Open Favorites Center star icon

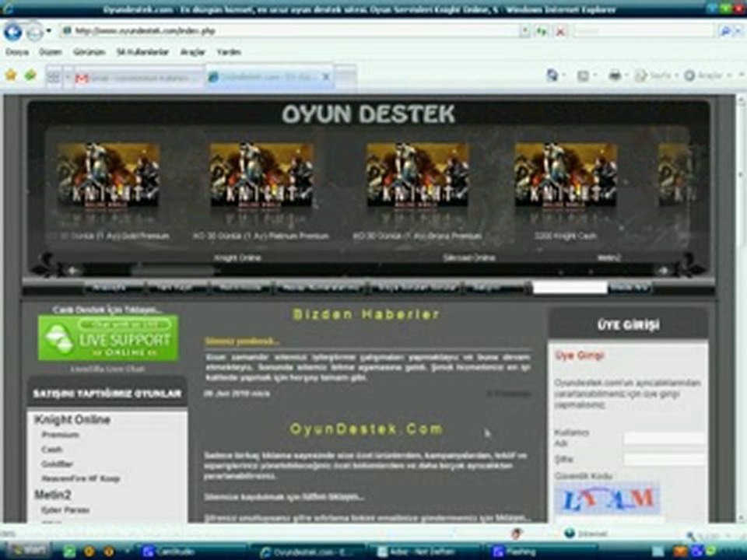click(x=10, y=75)
